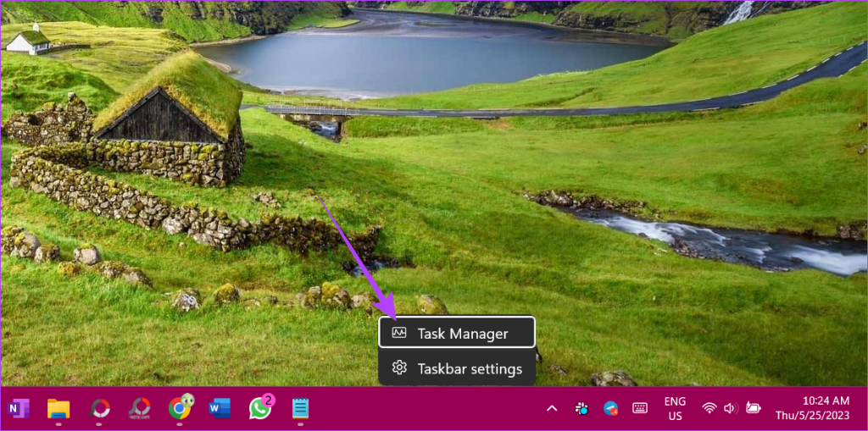Click the Telegram tray icon
Viewport: 868px width, 431px height.
point(610,409)
